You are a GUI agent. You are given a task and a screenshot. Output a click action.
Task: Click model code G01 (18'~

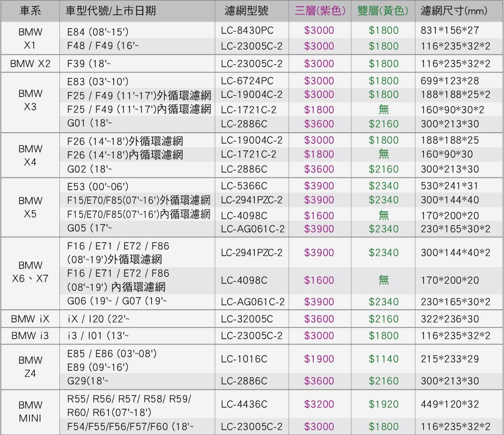(x=89, y=123)
